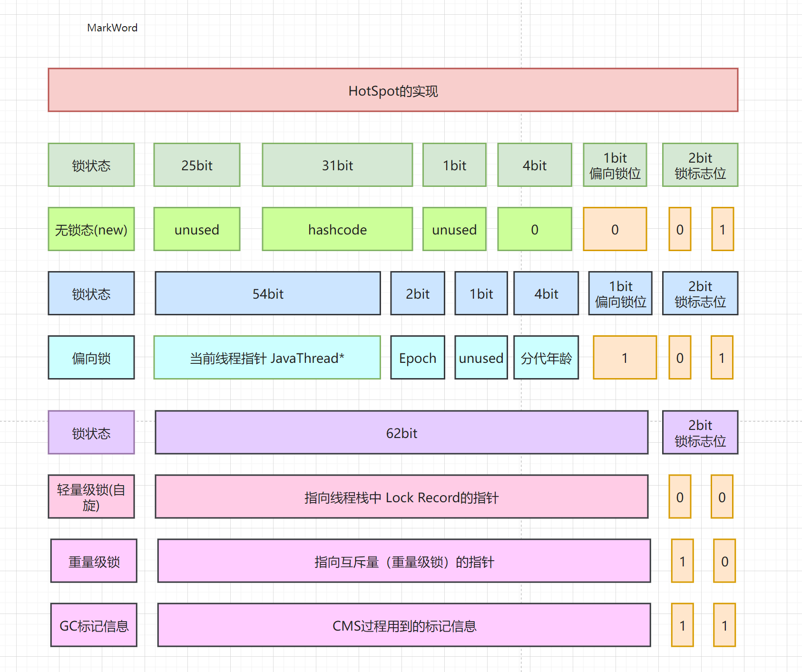Click the 轻量级锁(自旋) state box
This screenshot has width=802, height=672.
point(91,497)
